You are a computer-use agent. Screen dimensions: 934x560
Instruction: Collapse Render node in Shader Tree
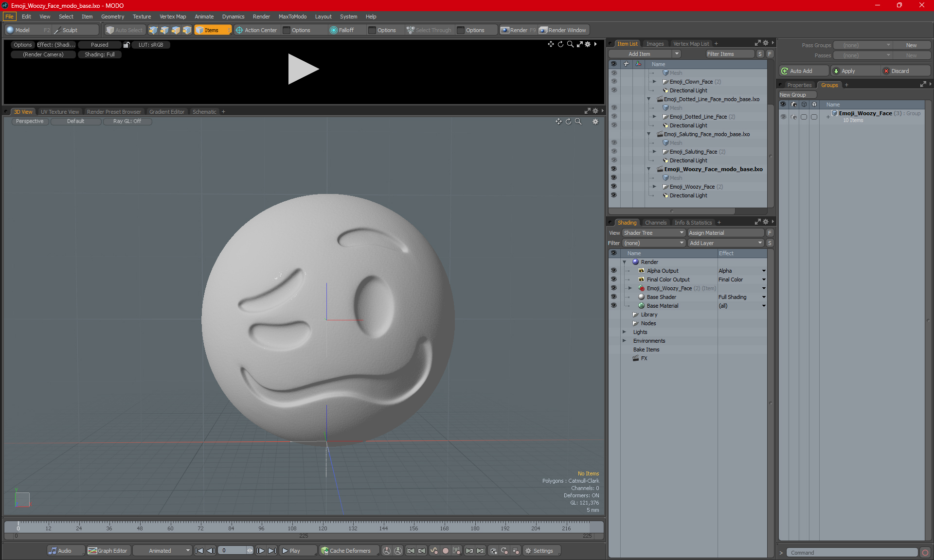pos(624,262)
